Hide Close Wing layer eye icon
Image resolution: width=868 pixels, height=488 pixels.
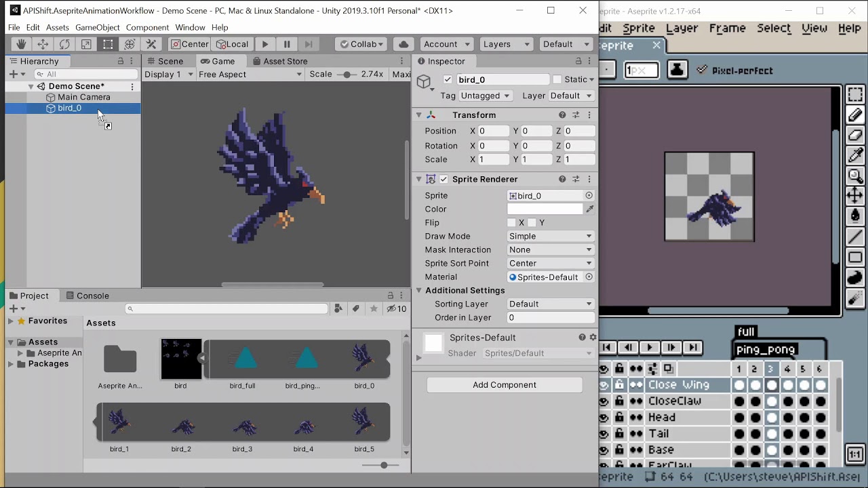coord(604,385)
